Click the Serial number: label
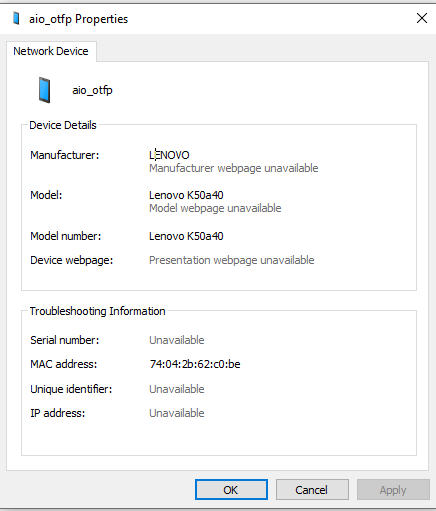Image resolution: width=436 pixels, height=511 pixels. click(x=65, y=340)
